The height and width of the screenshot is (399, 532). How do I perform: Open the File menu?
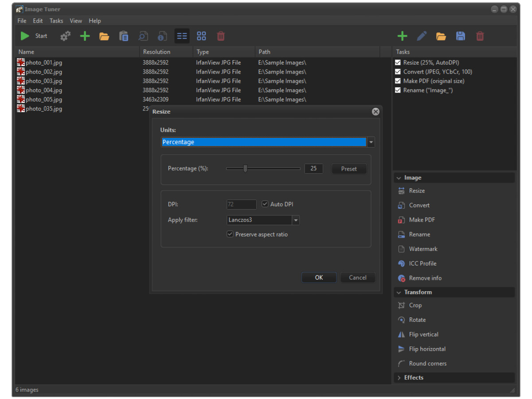(x=22, y=21)
